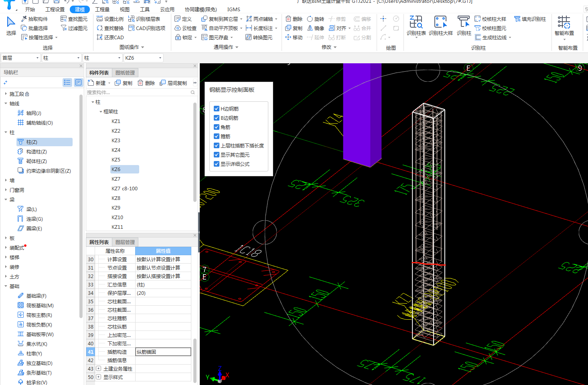Image resolution: width=588 pixels, height=385 pixels.
Task: Select the 镜像 mirror tool
Action: [x=316, y=28]
